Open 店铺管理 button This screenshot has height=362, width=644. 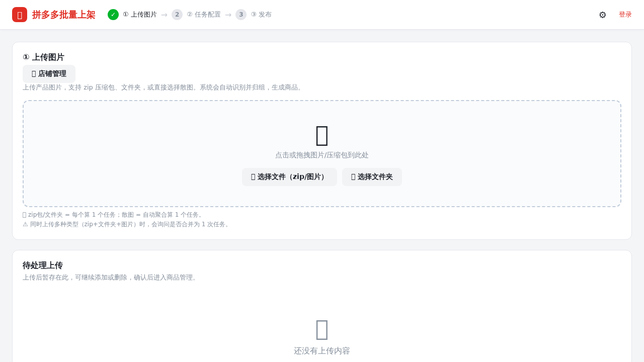(49, 74)
